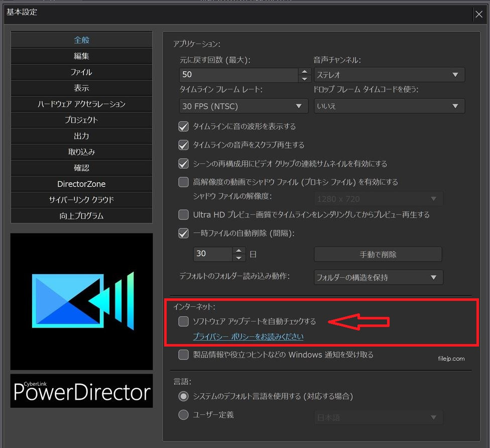Open ハードウェア アクセラレーション settings
This screenshot has width=490, height=448.
point(81,104)
